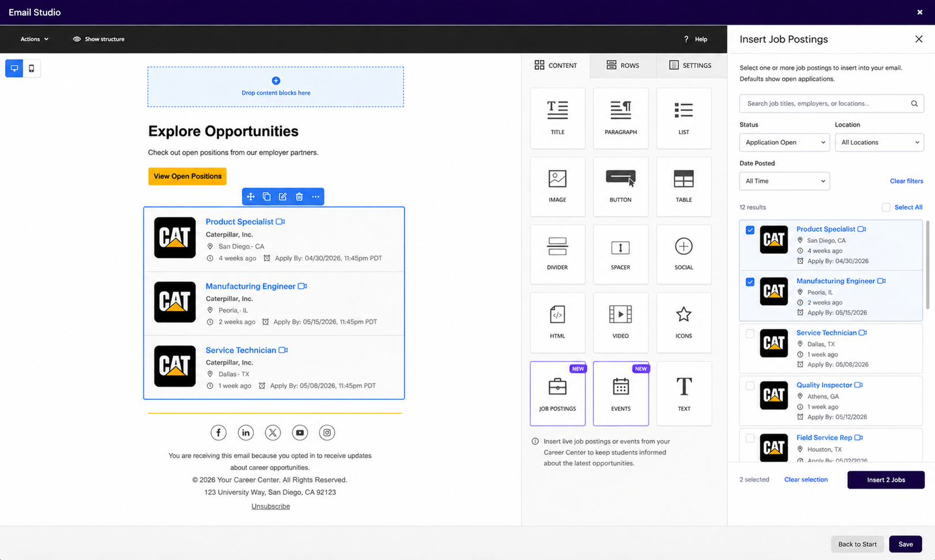
Task: Click the Drop content blocks here zone
Action: [x=276, y=87]
